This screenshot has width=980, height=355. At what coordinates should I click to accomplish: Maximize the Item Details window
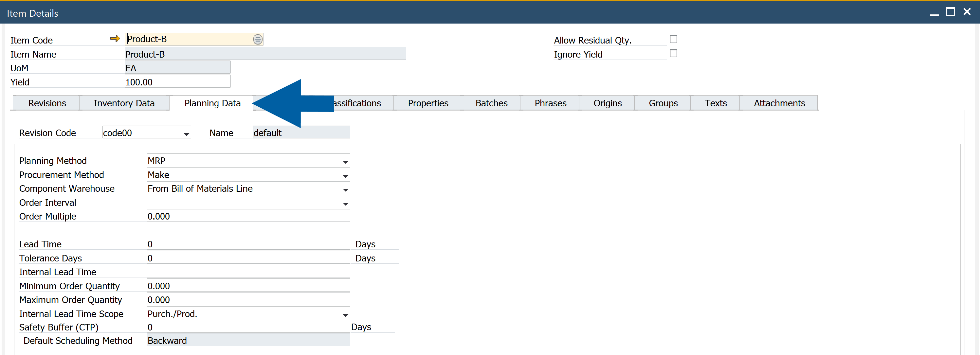[950, 12]
